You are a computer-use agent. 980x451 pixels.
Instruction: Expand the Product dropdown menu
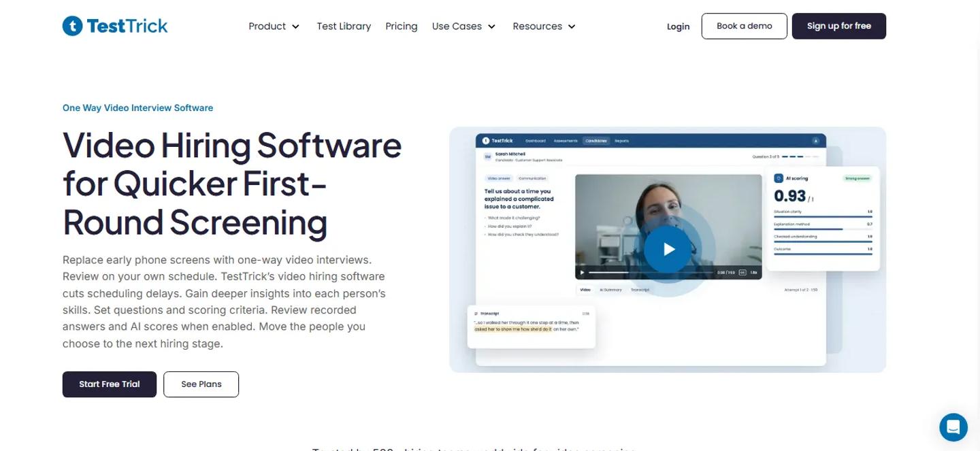274,27
